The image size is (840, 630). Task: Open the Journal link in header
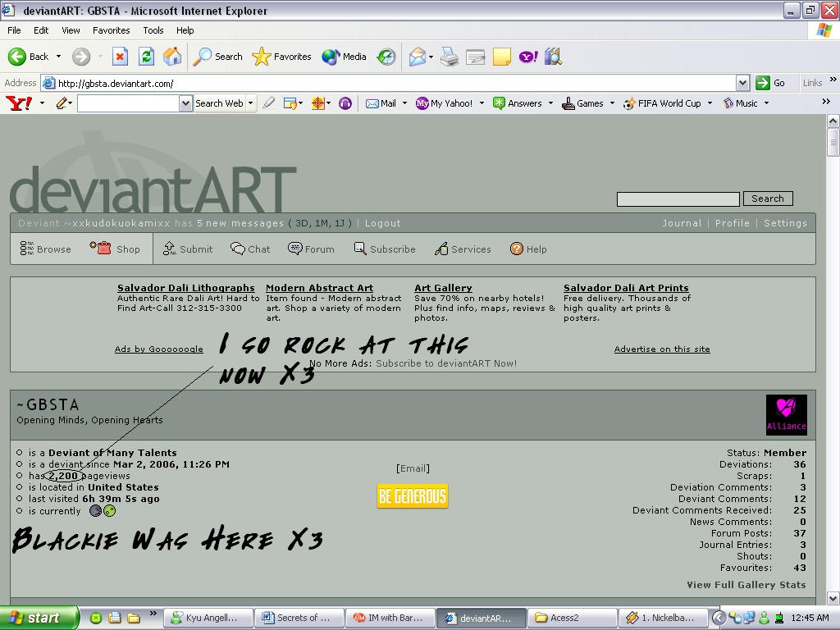pos(682,223)
